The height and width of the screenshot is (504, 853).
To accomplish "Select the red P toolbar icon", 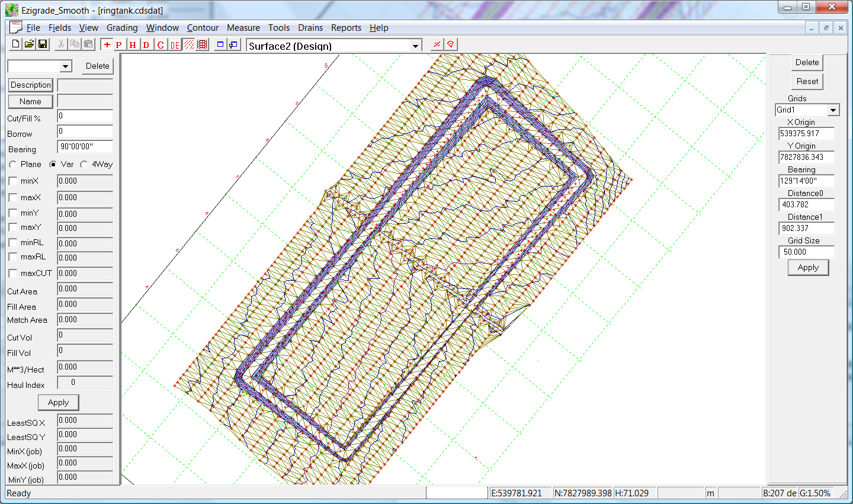I will (119, 45).
